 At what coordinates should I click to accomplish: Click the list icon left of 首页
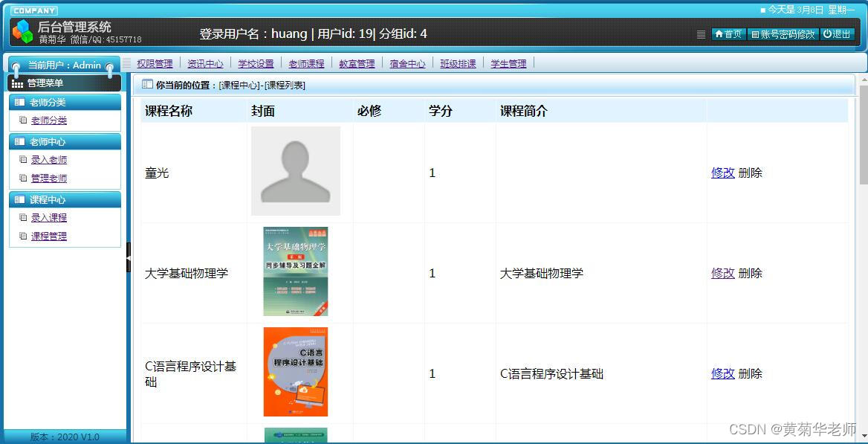click(701, 34)
